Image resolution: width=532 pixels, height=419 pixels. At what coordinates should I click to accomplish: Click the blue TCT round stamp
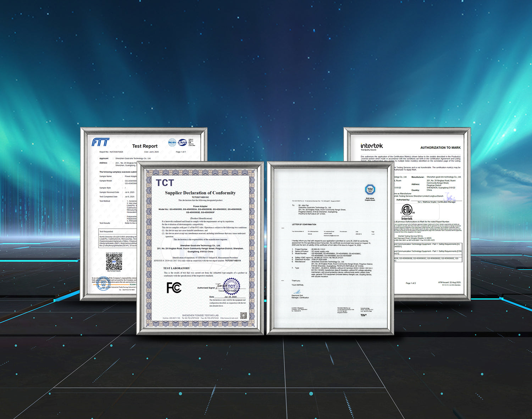pyautogui.click(x=232, y=286)
